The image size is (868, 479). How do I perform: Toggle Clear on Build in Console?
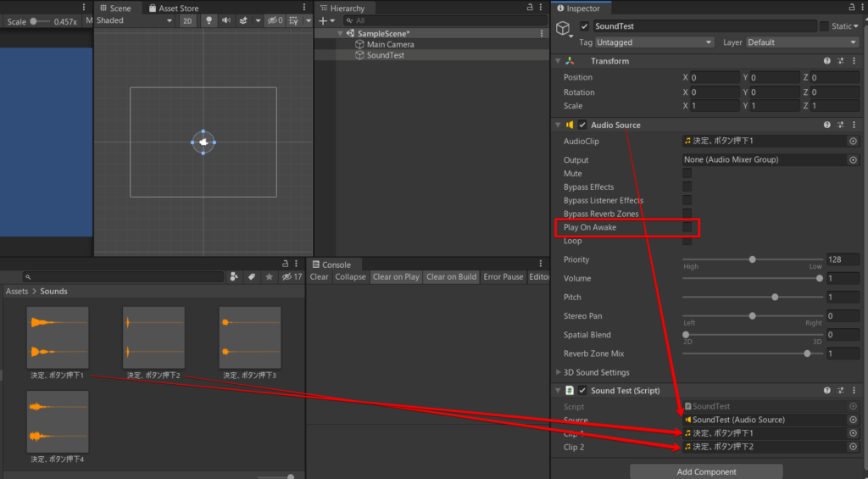point(452,277)
